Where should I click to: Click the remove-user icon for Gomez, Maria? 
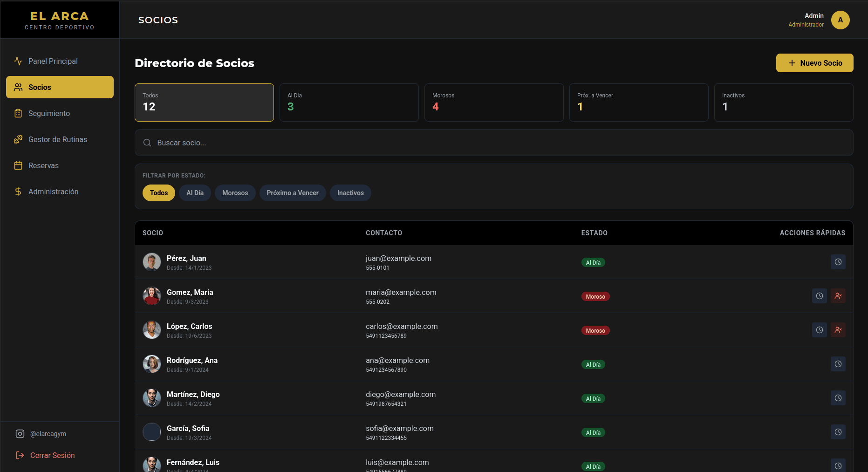tap(838, 296)
